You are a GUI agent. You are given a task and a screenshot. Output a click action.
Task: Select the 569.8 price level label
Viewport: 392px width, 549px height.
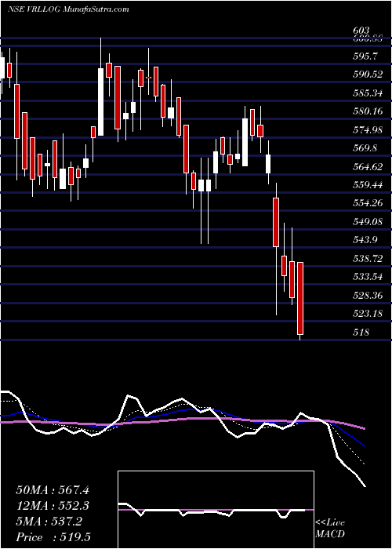tap(366, 147)
